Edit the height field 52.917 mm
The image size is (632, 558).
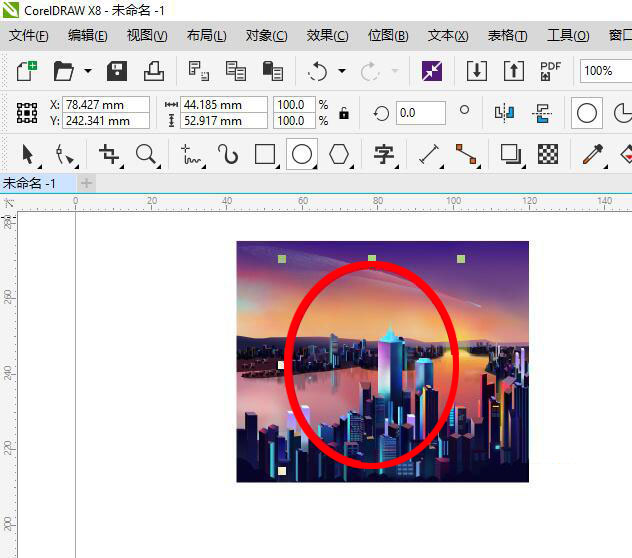[x=224, y=121]
